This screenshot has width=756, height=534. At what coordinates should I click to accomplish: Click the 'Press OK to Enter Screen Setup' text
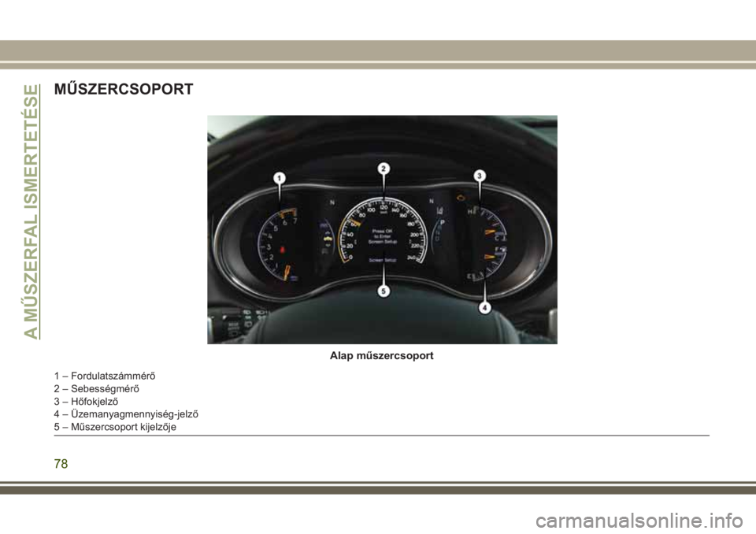tap(383, 236)
